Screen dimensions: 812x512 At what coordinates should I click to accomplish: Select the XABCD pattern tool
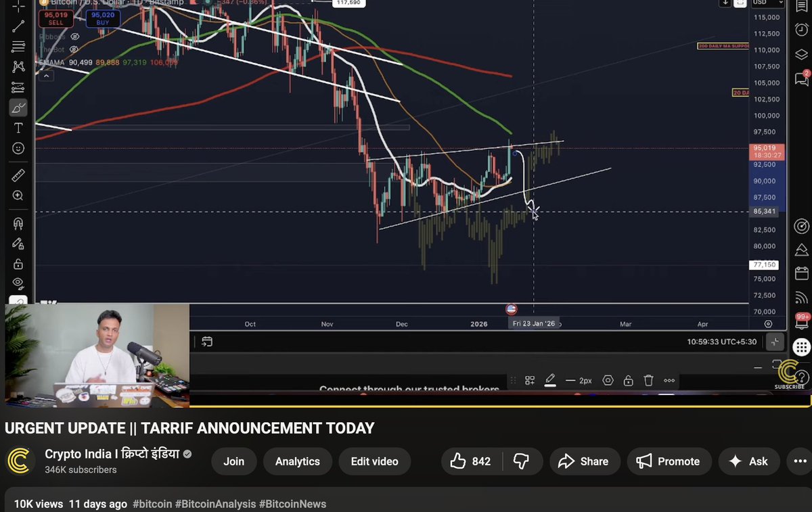(18, 66)
